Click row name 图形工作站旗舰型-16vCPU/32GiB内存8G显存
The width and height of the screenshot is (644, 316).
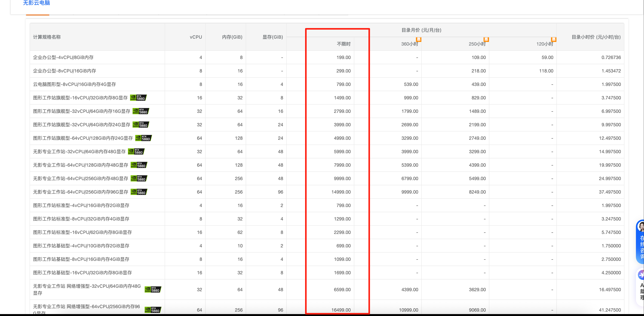point(80,98)
